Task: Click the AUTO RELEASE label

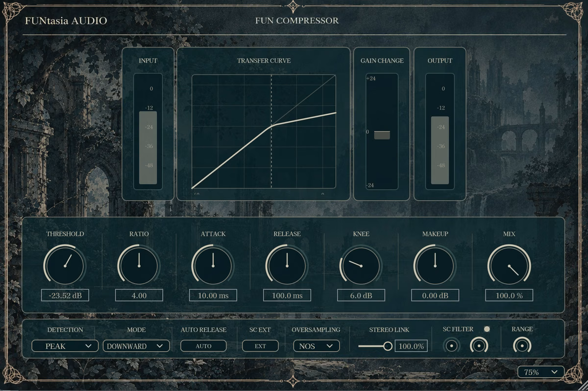Action: click(x=203, y=330)
